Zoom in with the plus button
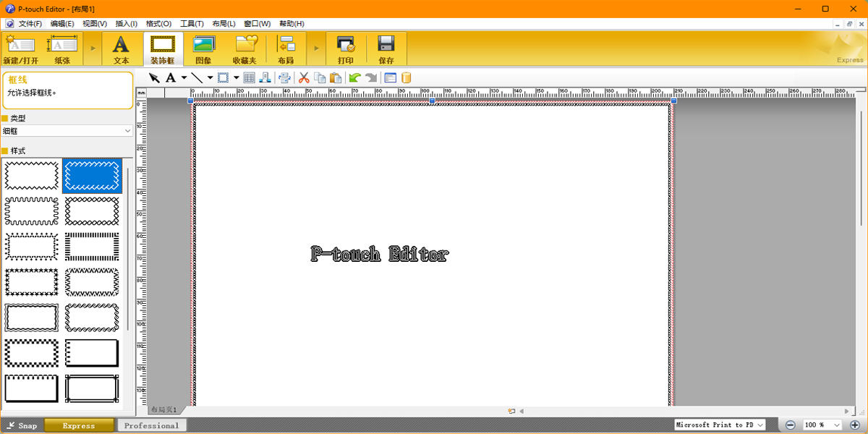Image resolution: width=868 pixels, height=434 pixels. 855,425
